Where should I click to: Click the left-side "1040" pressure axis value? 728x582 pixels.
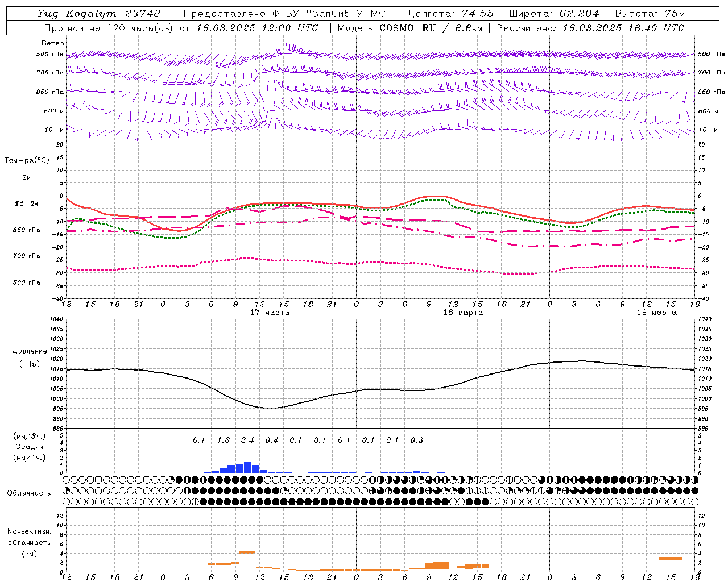click(x=55, y=319)
